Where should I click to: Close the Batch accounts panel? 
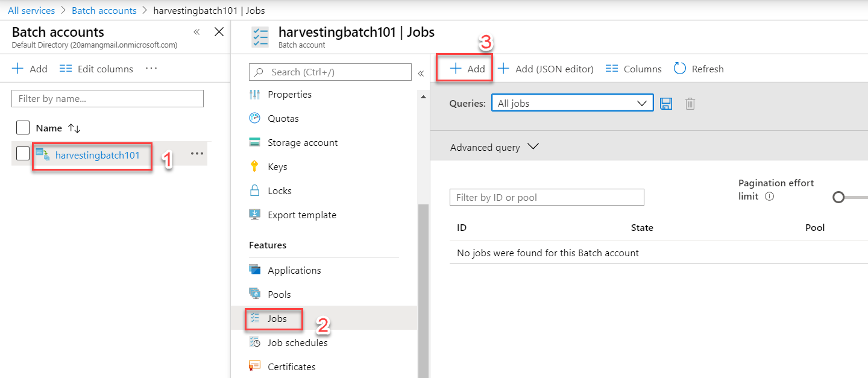click(219, 32)
